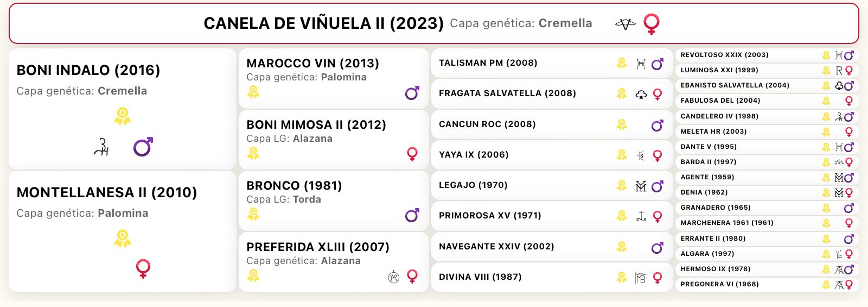868x307 pixels.
Task: Open PREGONERA VI (1968) ancestor row
Action: click(x=767, y=284)
